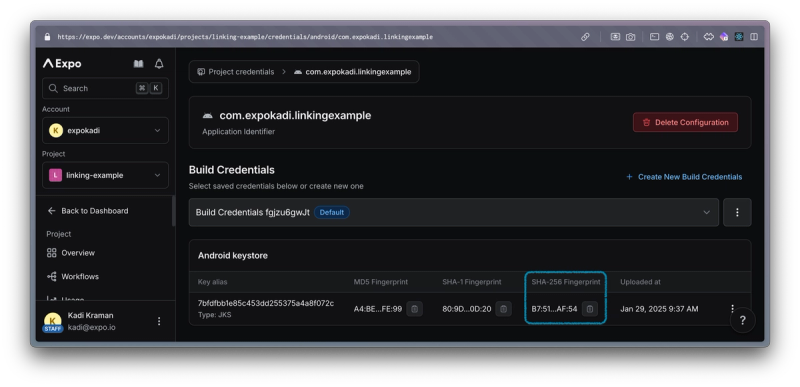
Task: Click the sidebar scrollbar
Action: tap(173, 211)
